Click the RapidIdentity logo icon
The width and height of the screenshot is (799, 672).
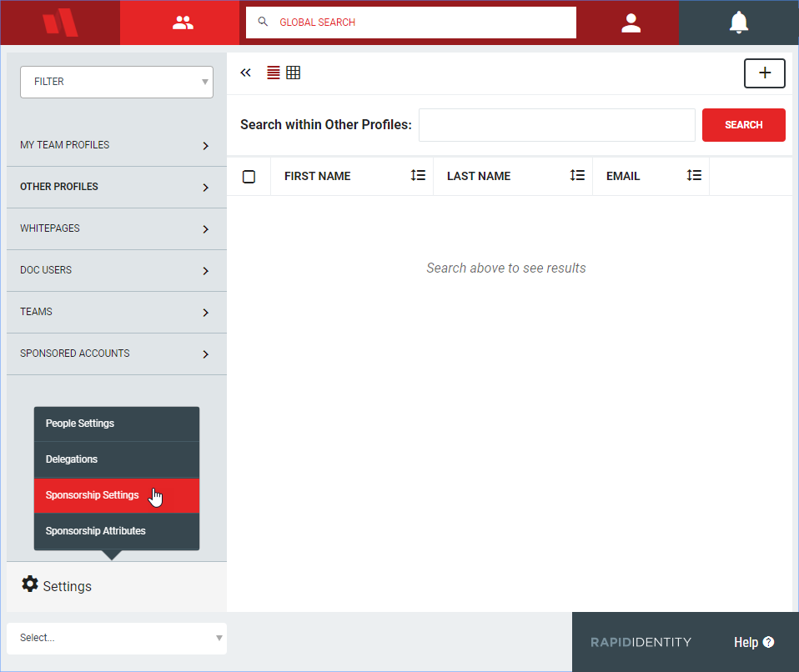(x=60, y=23)
